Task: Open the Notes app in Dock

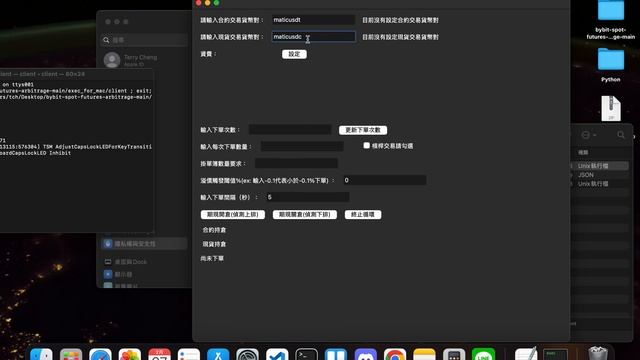Action: coord(424,355)
